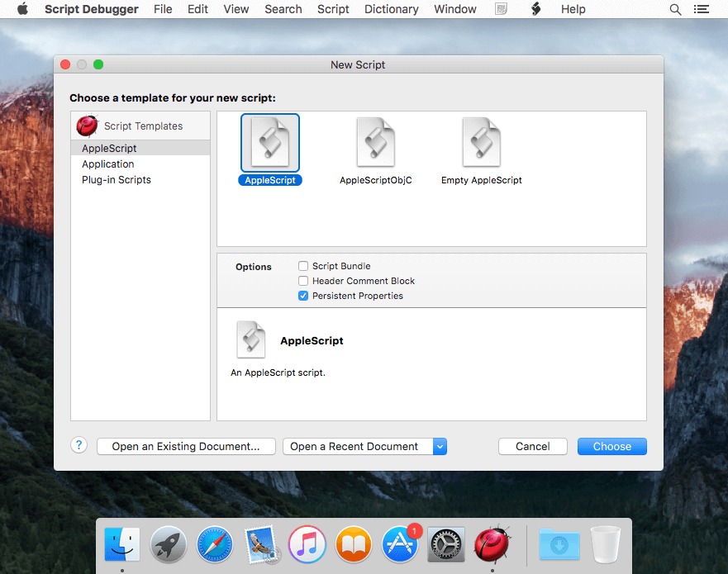Disable Persistent Properties
This screenshot has width=728, height=574.
(304, 296)
